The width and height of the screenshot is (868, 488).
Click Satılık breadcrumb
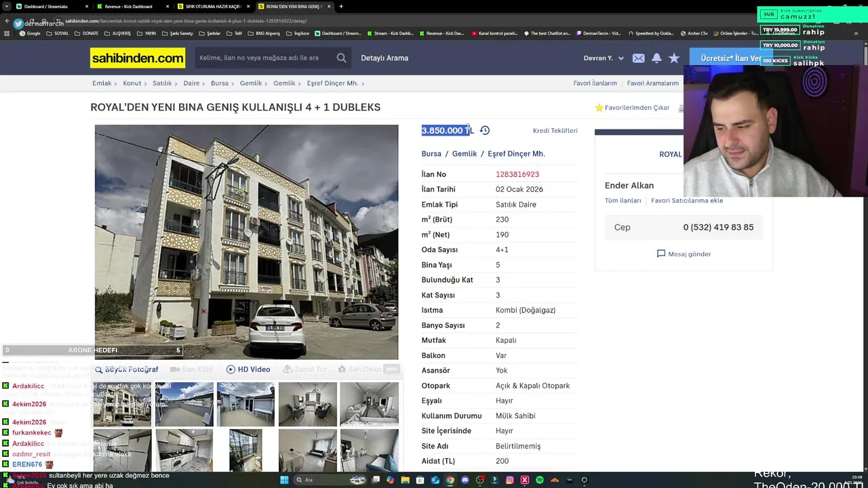click(162, 83)
